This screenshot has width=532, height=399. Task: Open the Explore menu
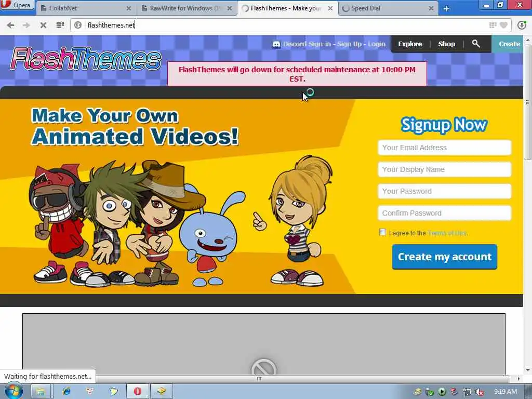click(410, 44)
